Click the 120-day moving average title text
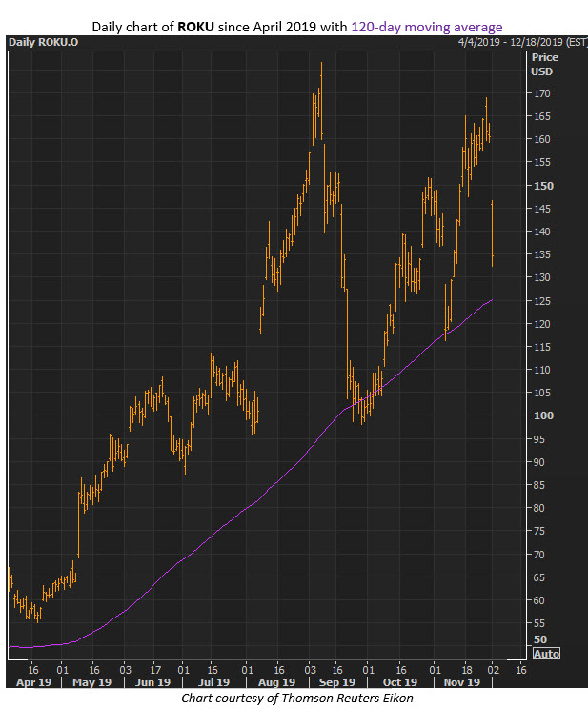 click(427, 27)
